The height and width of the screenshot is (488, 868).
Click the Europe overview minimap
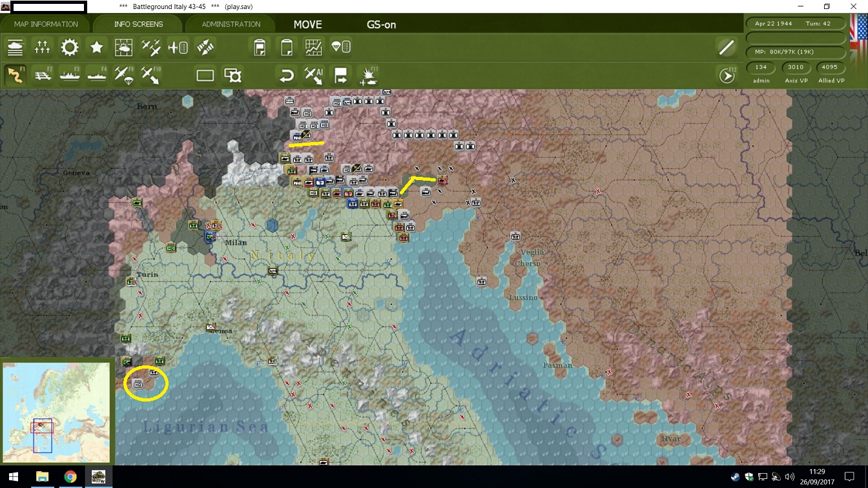click(56, 412)
